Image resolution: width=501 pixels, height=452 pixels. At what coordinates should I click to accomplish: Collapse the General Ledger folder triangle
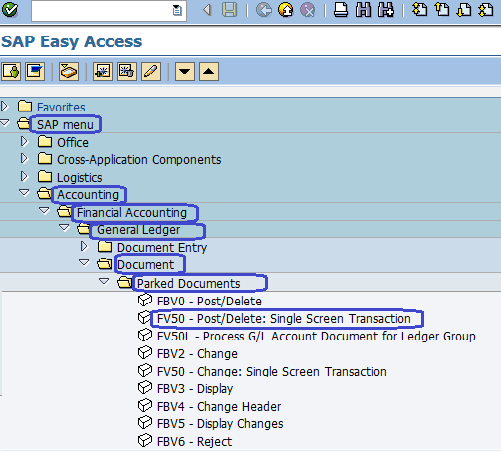pos(64,227)
